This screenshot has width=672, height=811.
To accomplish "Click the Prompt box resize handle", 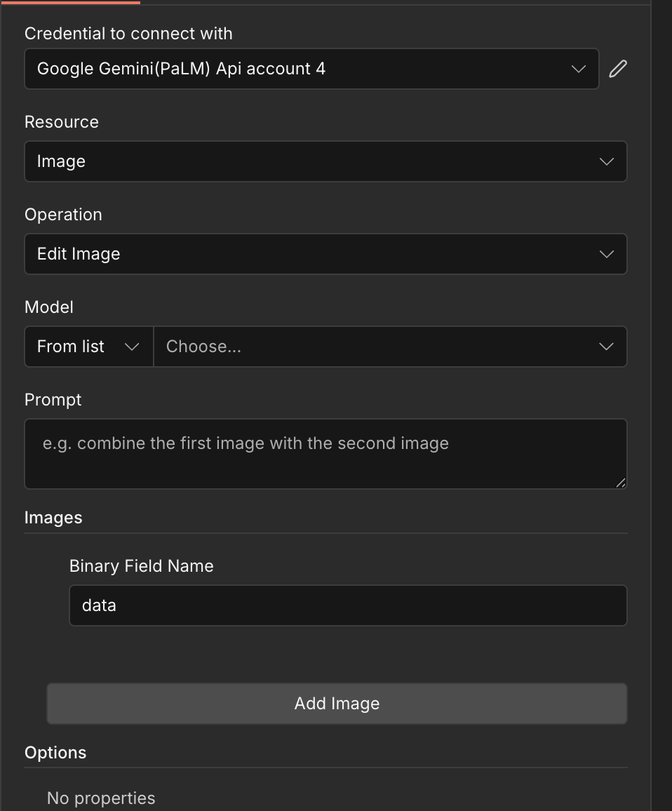I will click(621, 483).
